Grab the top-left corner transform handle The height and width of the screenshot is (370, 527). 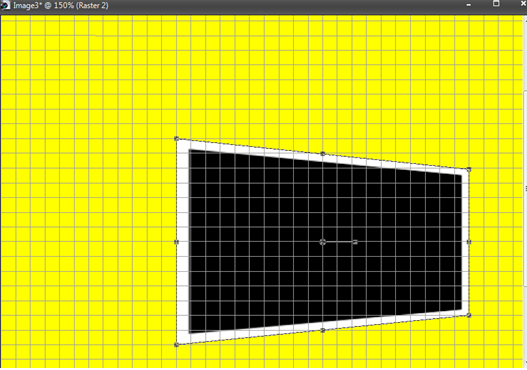pyautogui.click(x=176, y=138)
